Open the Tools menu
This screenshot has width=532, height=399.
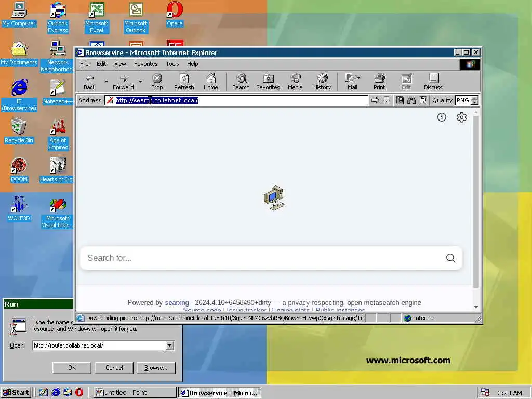pos(172,64)
